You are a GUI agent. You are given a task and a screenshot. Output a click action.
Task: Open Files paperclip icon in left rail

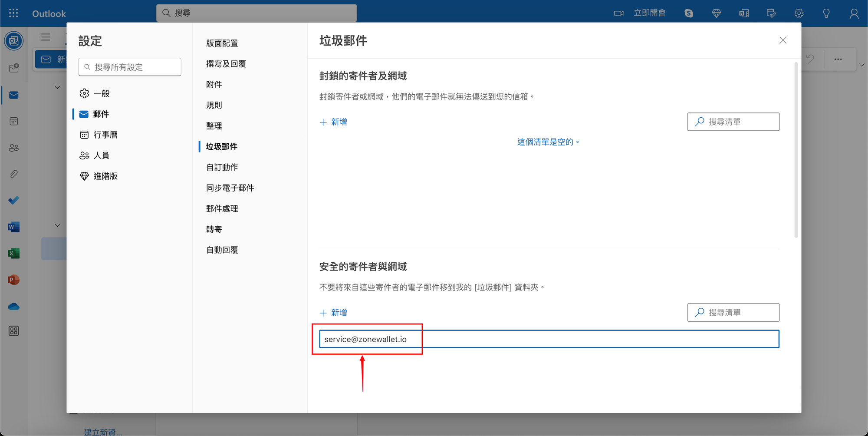click(x=14, y=174)
